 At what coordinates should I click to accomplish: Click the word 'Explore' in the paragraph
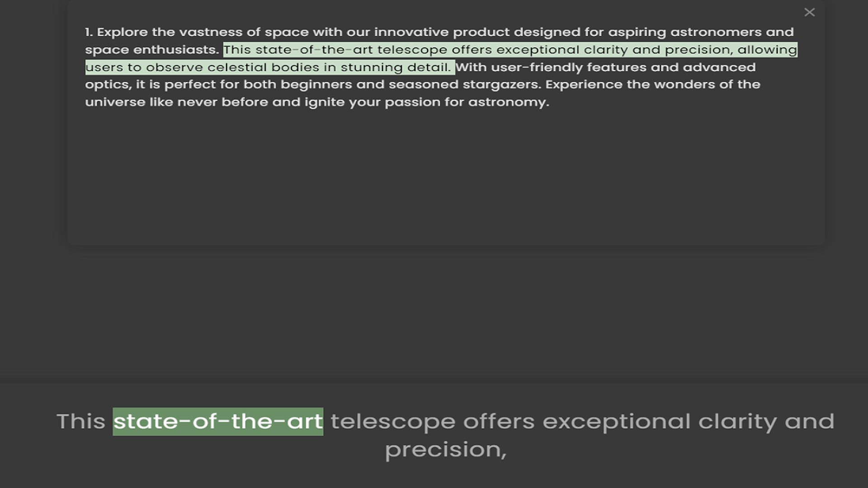122,32
